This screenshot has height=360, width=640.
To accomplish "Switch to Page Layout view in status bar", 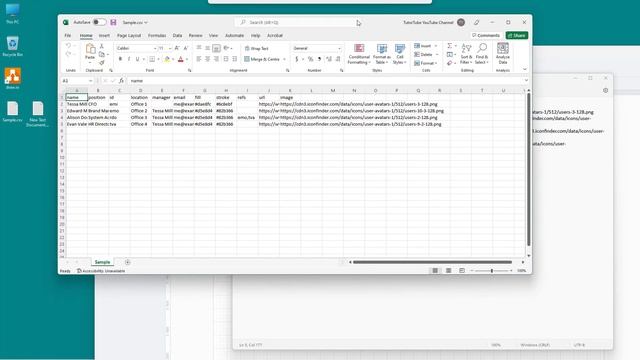I will [x=449, y=271].
